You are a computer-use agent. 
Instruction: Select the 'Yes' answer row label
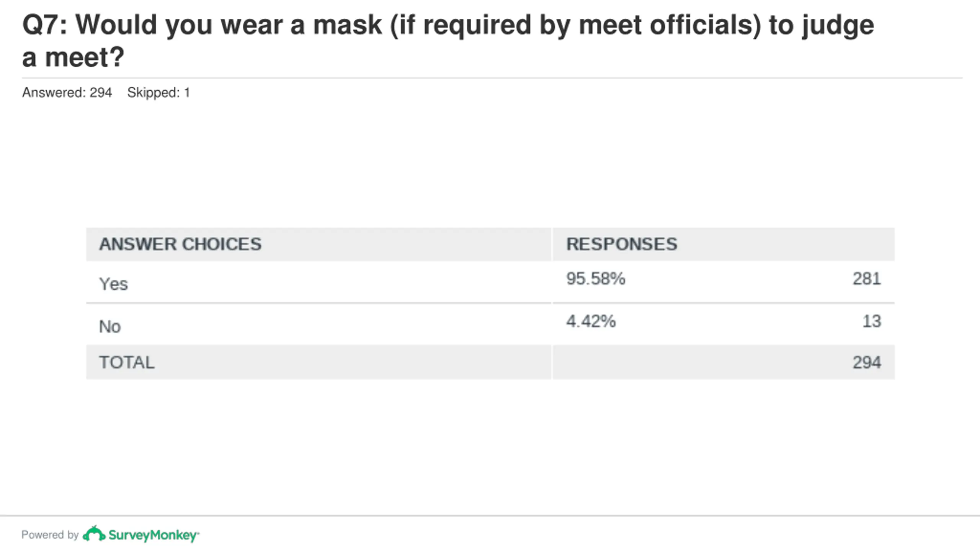(x=113, y=284)
